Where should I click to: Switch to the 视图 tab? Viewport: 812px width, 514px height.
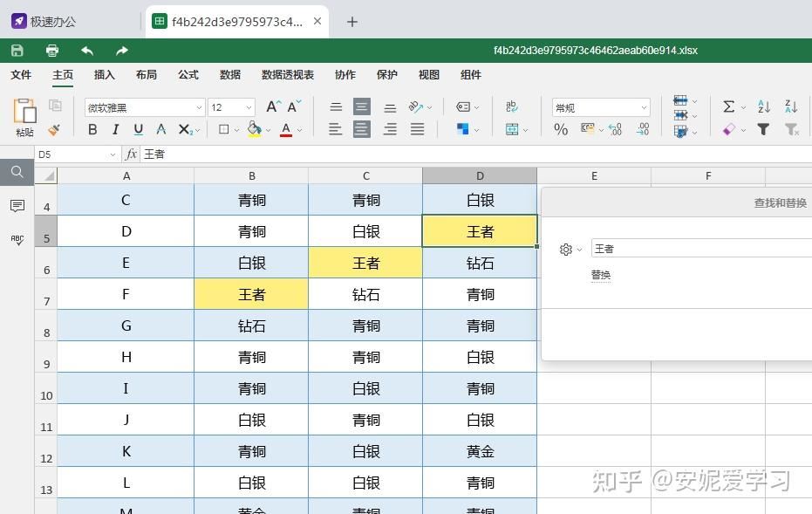[429, 75]
